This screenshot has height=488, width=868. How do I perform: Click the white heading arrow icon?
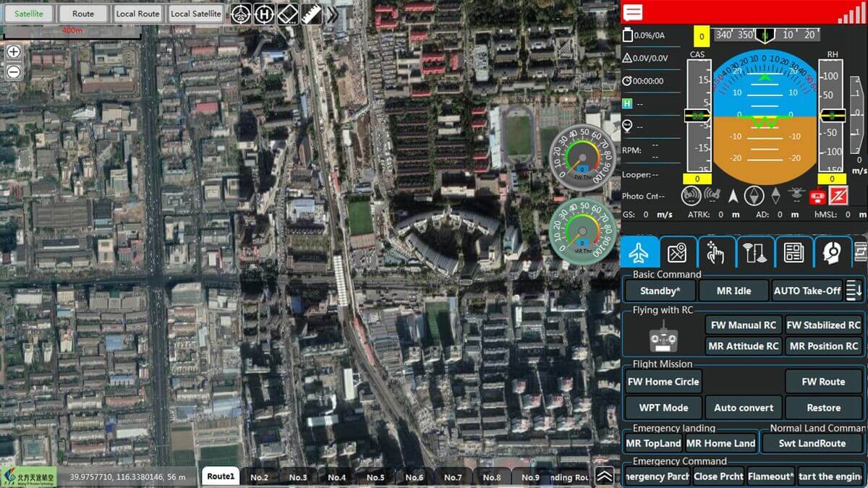[x=733, y=195]
